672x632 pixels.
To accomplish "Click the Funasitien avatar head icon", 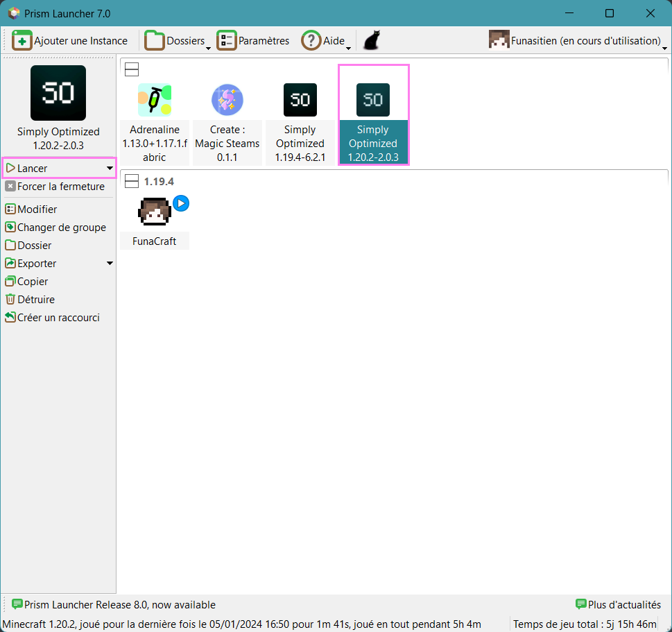I will pos(499,41).
